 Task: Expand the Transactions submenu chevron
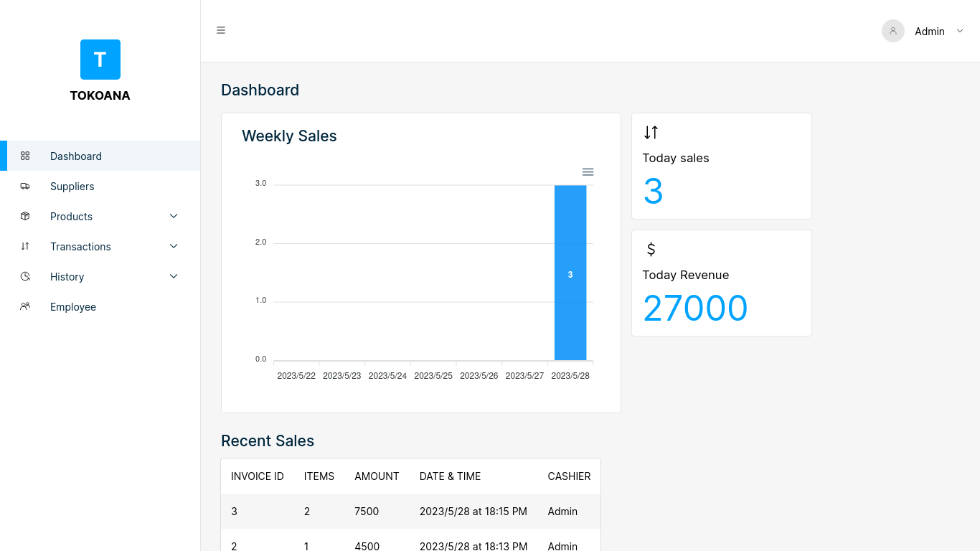click(174, 246)
